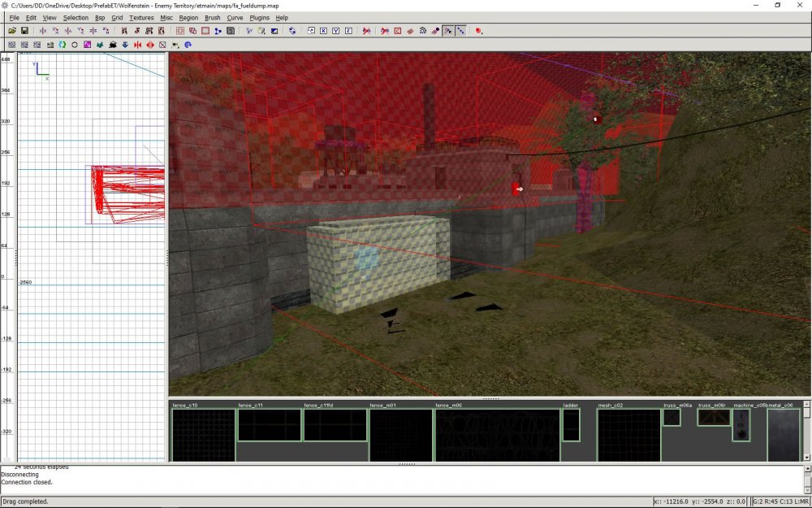This screenshot has height=508, width=812.
Task: Toggle the Cubic clip icon
Action: (274, 31)
